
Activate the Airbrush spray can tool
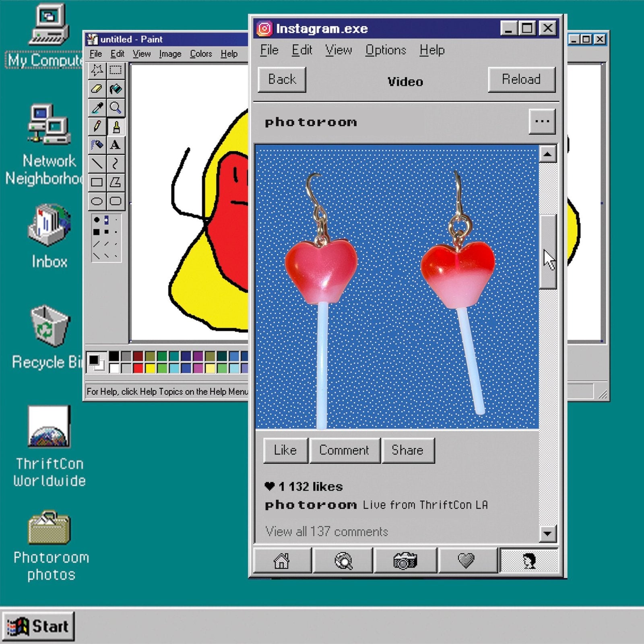[97, 145]
